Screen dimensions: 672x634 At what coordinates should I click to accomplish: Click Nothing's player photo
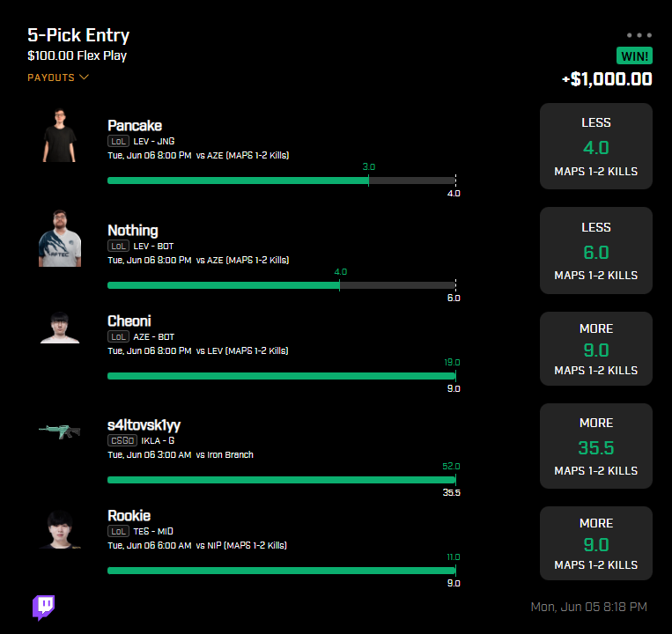pos(60,238)
